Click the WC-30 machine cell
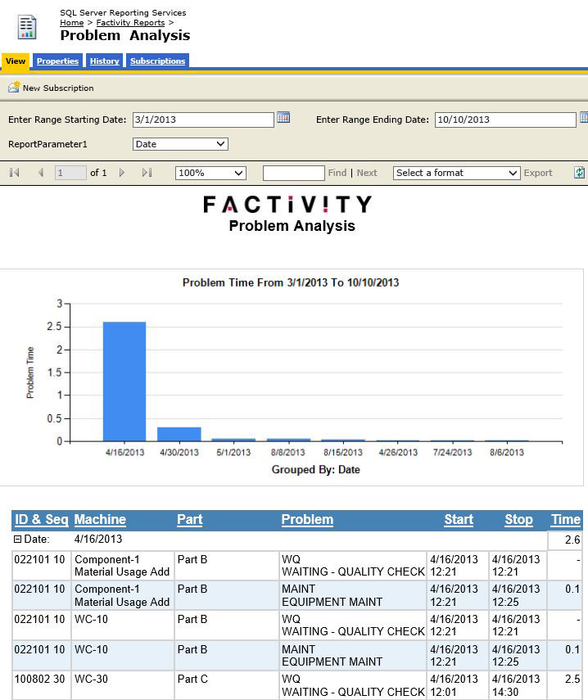This screenshot has width=588, height=700. point(122,686)
